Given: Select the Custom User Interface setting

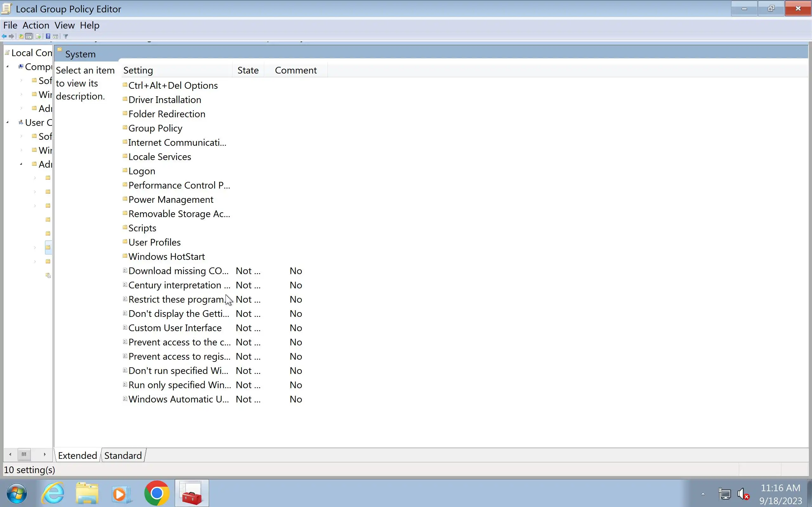Looking at the screenshot, I should [175, 328].
